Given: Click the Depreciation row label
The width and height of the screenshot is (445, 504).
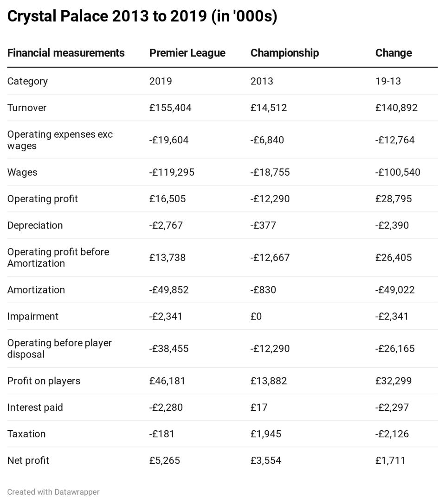Looking at the screenshot, I should (x=35, y=225).
